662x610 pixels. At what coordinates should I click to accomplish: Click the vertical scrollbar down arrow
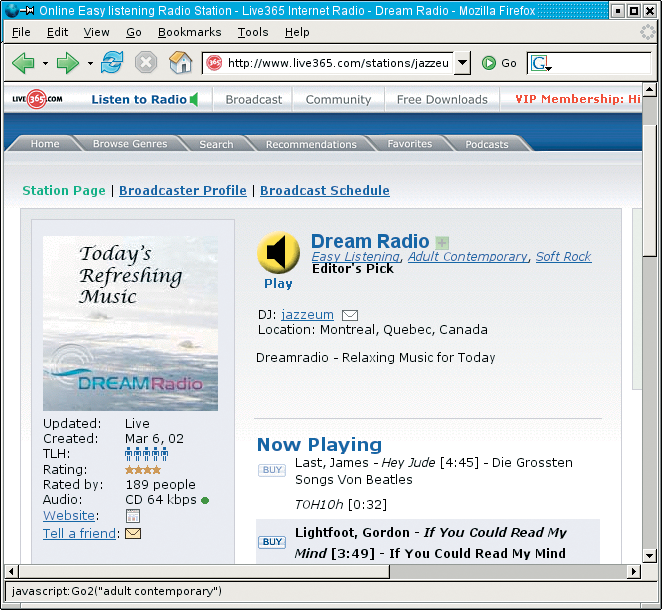pos(649,555)
